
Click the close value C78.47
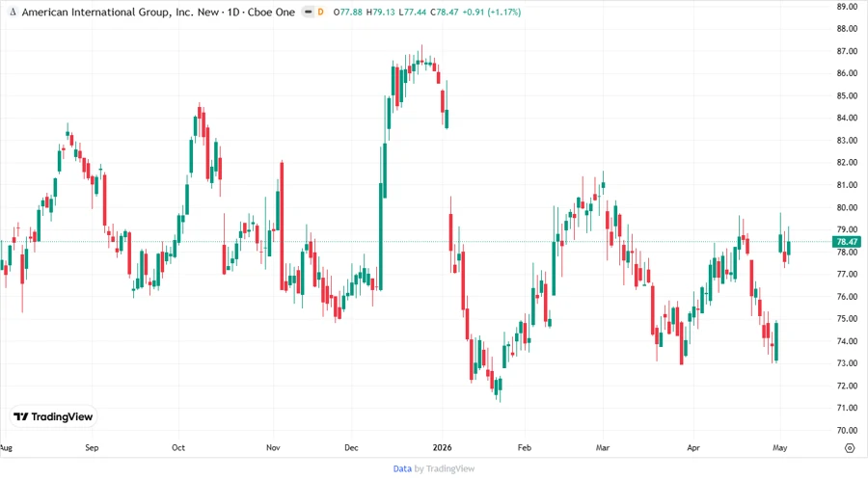444,13
